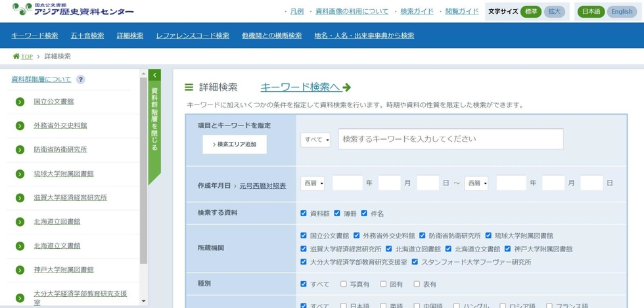Viewport: 644px width, 308px height.
Task: Uncheck 神戸大学附属図書館 in 所蔵機関
Action: pos(507,249)
